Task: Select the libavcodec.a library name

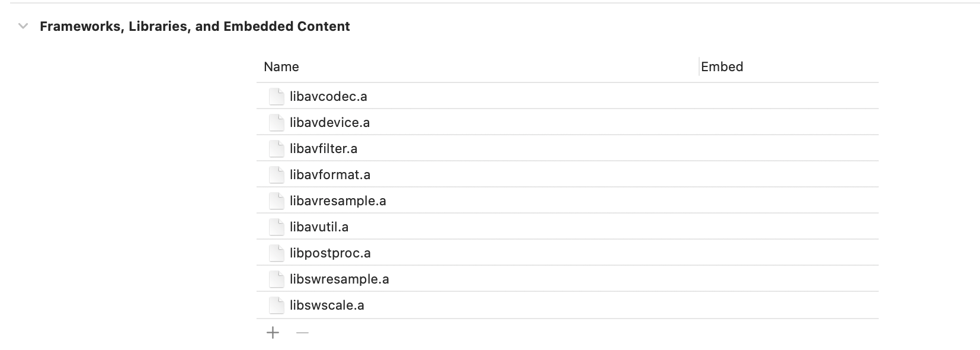Action: coord(328,96)
